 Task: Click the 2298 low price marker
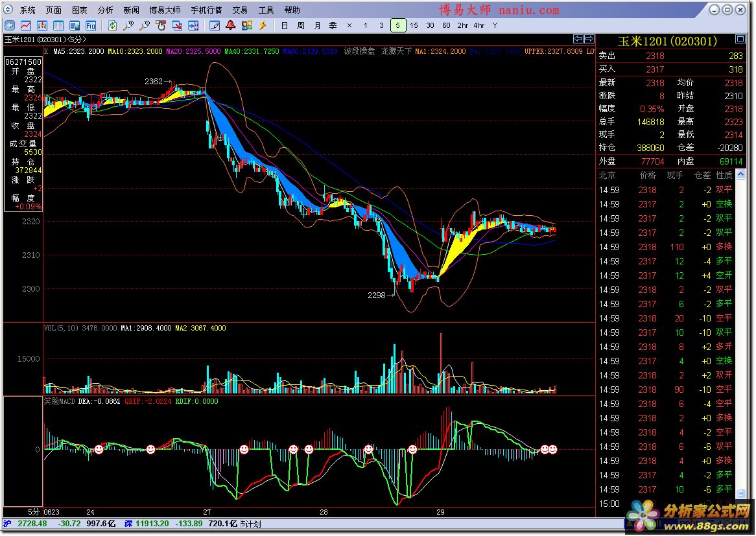pos(377,296)
